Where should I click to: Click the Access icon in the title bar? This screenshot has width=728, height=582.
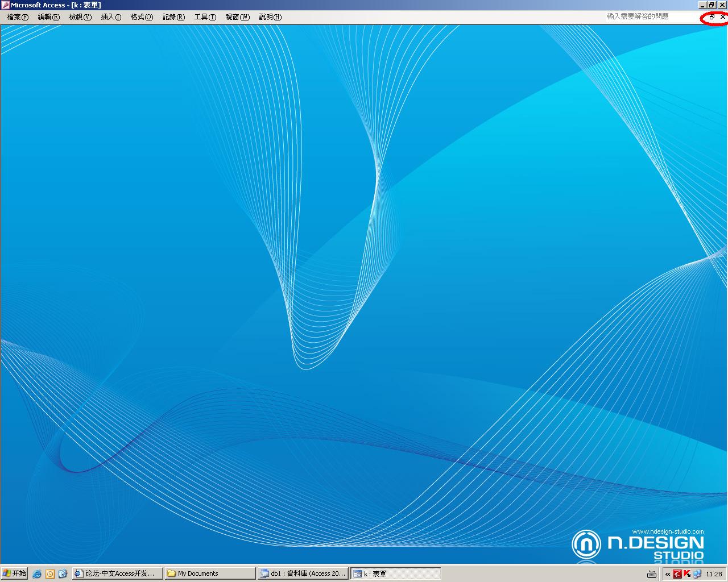pyautogui.click(x=5, y=5)
